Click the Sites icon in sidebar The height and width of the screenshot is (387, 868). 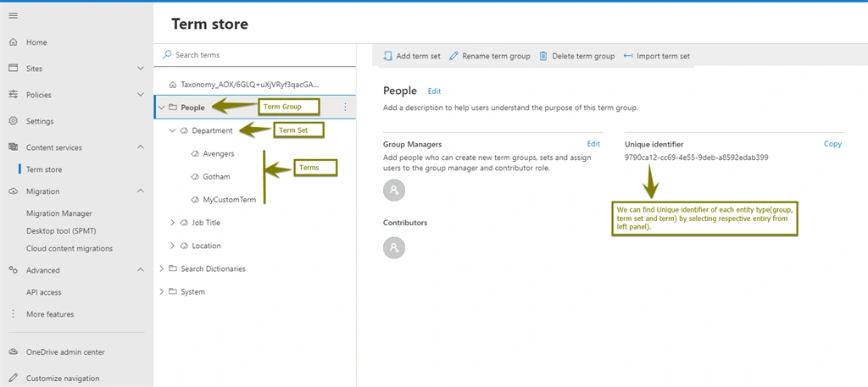[14, 68]
